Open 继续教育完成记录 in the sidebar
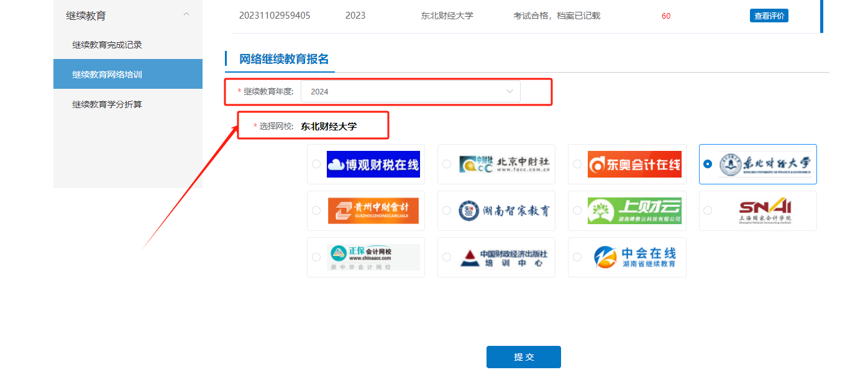This screenshot has width=868, height=380. 107,45
